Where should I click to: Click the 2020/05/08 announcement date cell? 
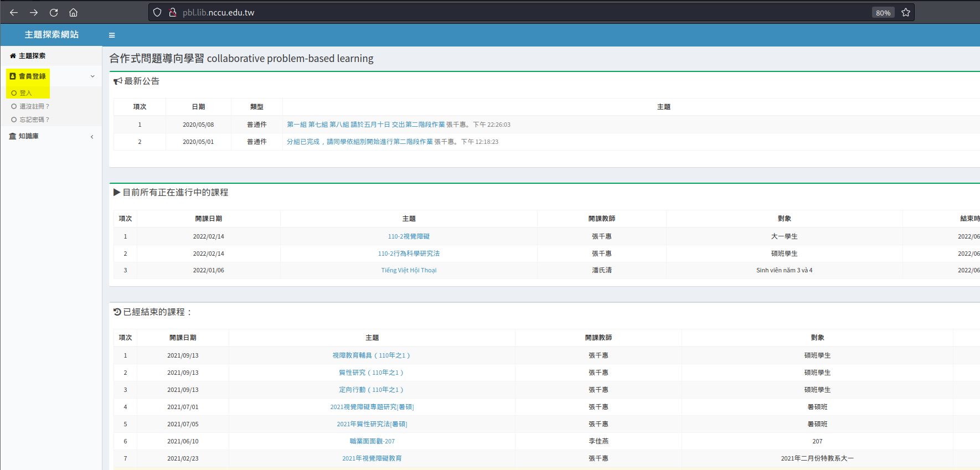[x=198, y=125]
